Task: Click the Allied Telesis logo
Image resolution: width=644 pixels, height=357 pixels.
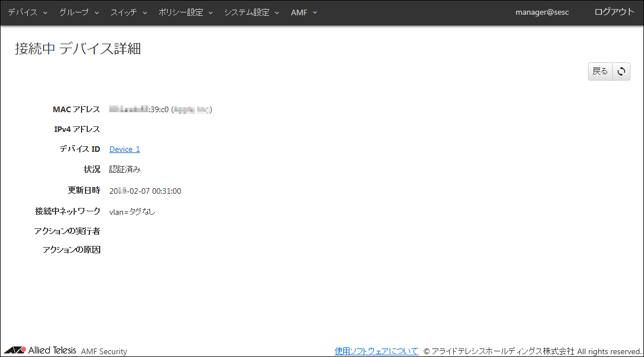Action: (40, 350)
